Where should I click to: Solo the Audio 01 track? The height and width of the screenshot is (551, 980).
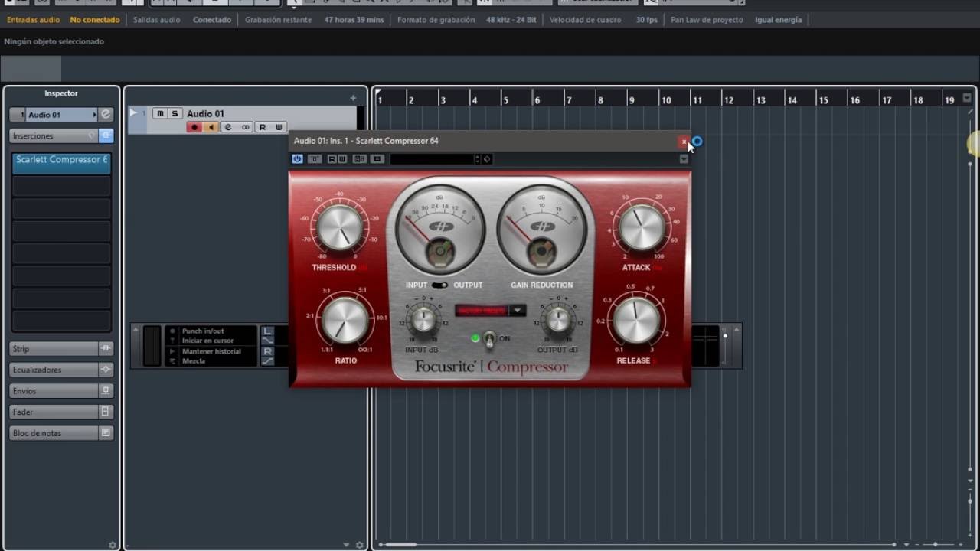175,113
